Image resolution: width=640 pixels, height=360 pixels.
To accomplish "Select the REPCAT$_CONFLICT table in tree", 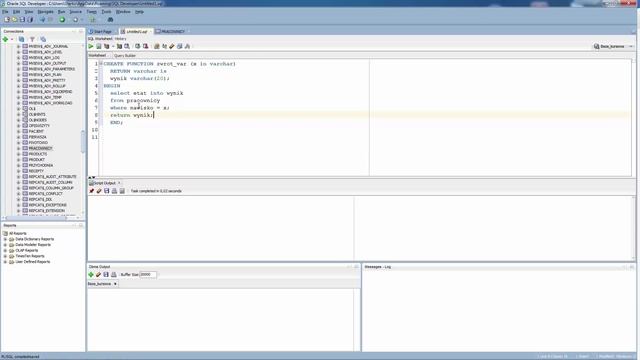I will coord(46,194).
